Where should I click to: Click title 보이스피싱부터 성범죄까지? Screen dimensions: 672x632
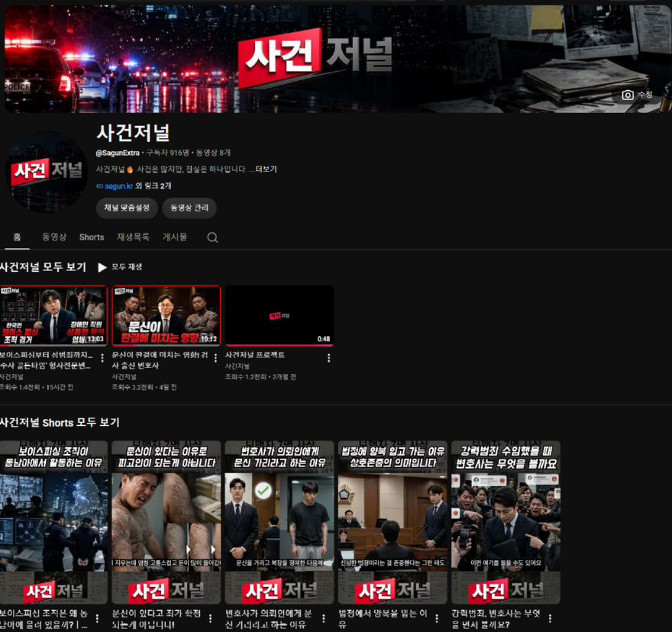46,360
